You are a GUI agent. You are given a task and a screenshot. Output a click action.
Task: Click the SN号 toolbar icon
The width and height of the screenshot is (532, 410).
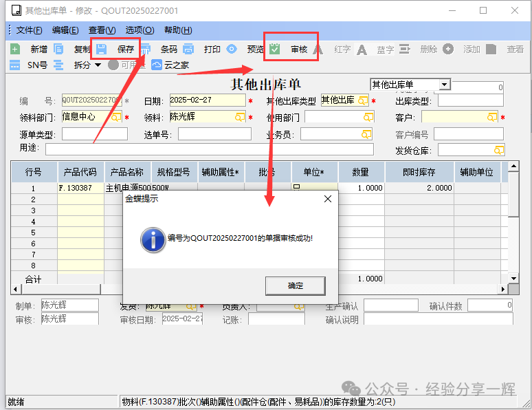[x=14, y=65]
